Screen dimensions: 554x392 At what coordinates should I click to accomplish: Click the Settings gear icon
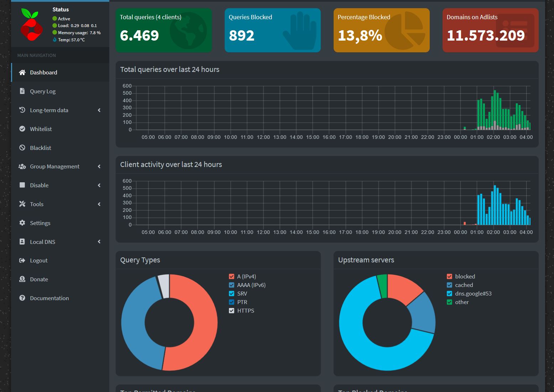coord(22,223)
